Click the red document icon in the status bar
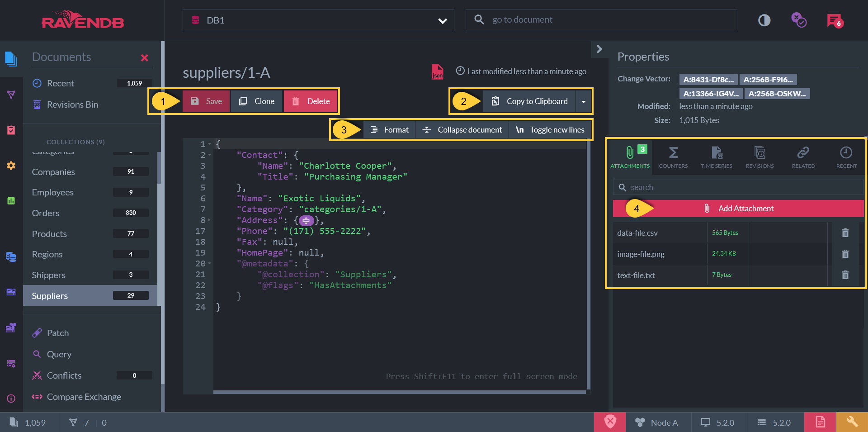The image size is (868, 432). [820, 422]
